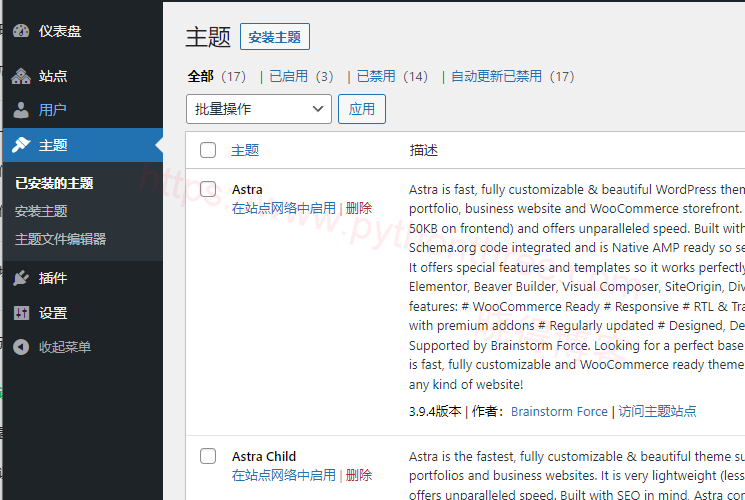745x500 pixels.
Task: Open 主题文件编辑器 submenu item
Action: (x=60, y=239)
